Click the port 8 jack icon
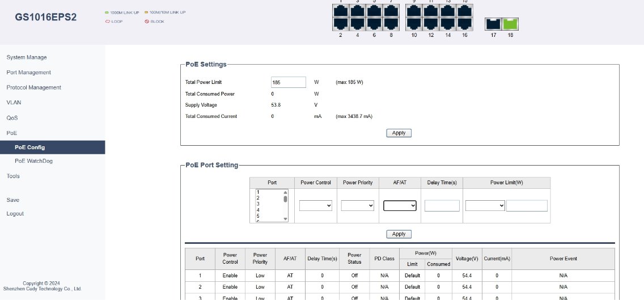 (391, 24)
